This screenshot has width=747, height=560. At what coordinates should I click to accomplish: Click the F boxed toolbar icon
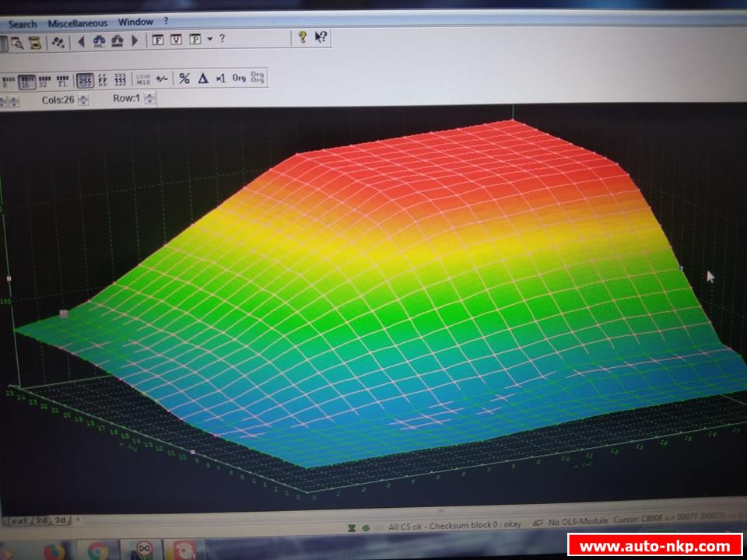[x=158, y=40]
